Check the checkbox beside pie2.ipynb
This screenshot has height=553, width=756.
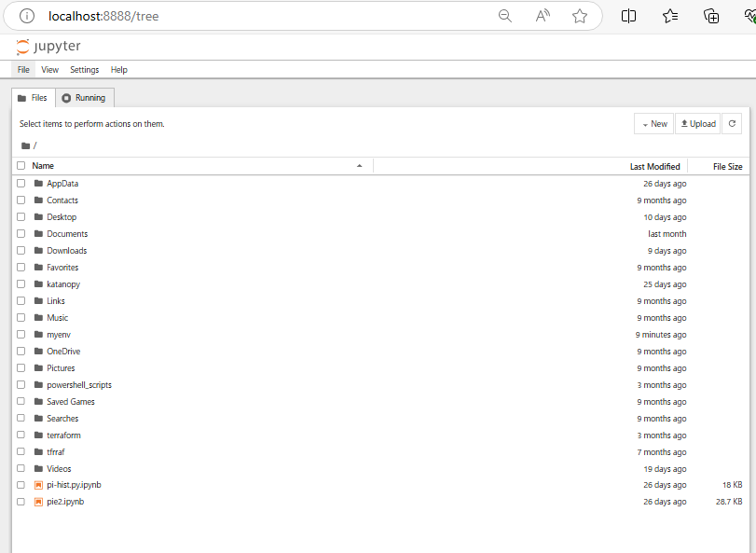coord(21,502)
